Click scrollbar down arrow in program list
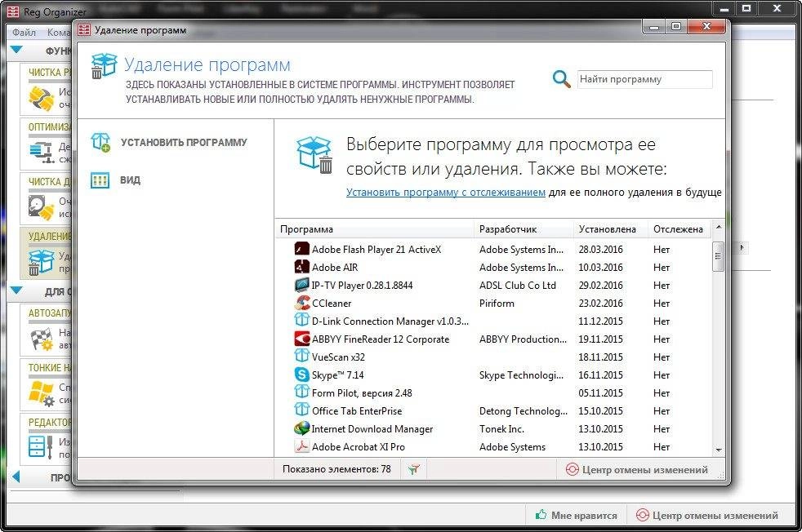This screenshot has width=802, height=532. 719,450
